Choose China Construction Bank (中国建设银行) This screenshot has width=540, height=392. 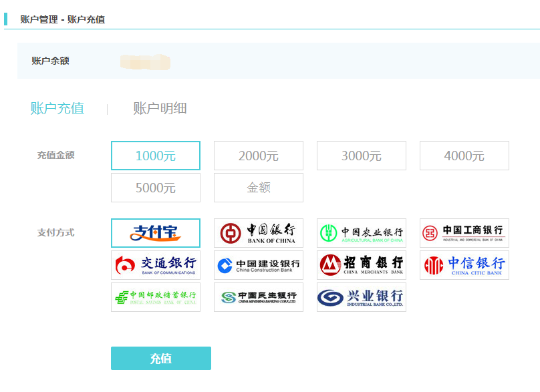click(259, 265)
